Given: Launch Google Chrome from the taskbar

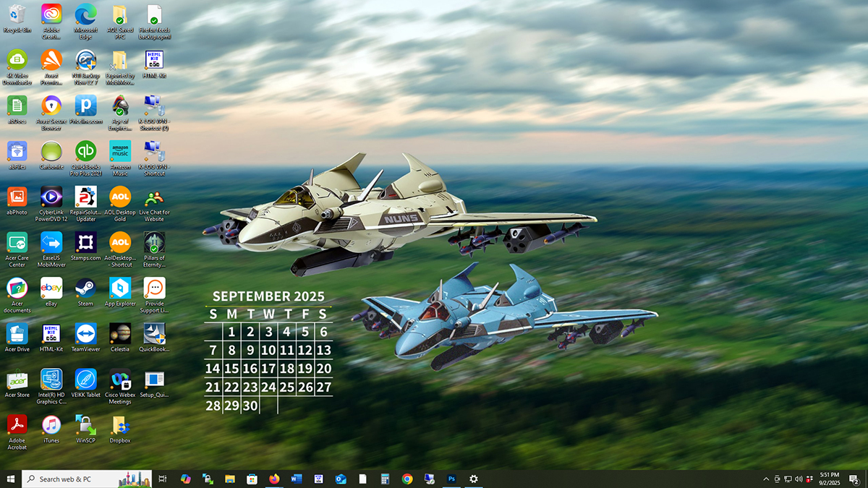Looking at the screenshot, I should [407, 479].
